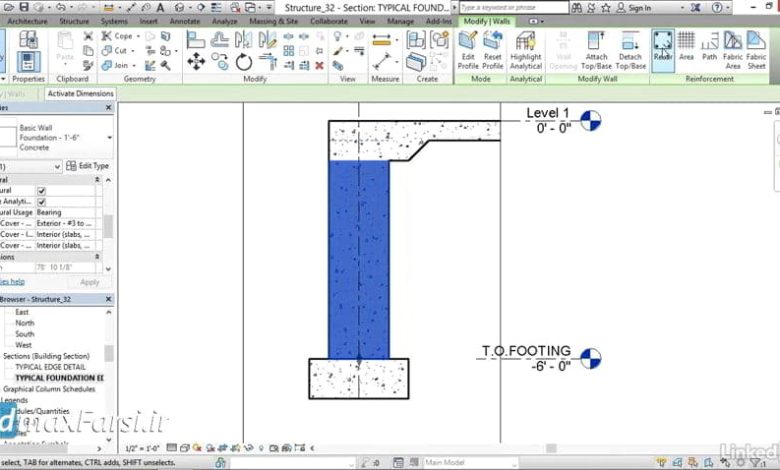Open the Help icon dropdown arrow
This screenshot has width=780, height=470.
point(727,8)
